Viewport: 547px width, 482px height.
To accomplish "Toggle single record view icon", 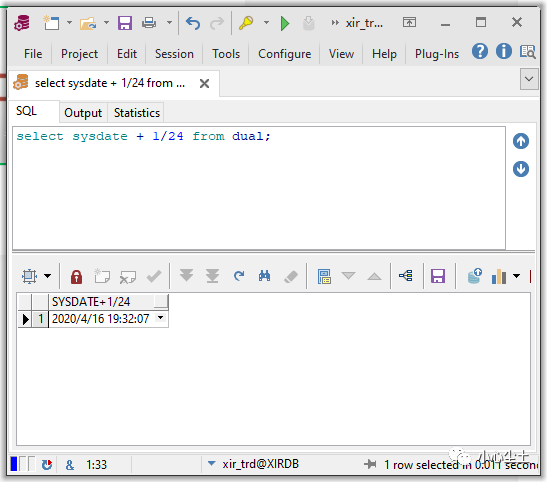I will (x=324, y=276).
